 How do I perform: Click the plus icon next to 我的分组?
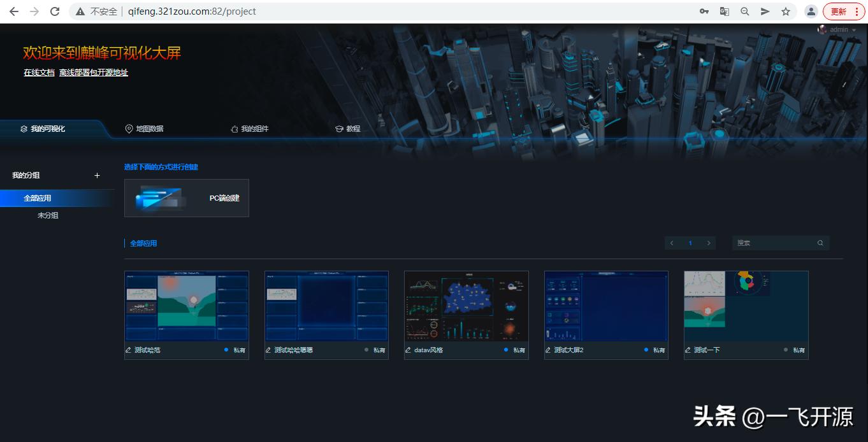[97, 175]
